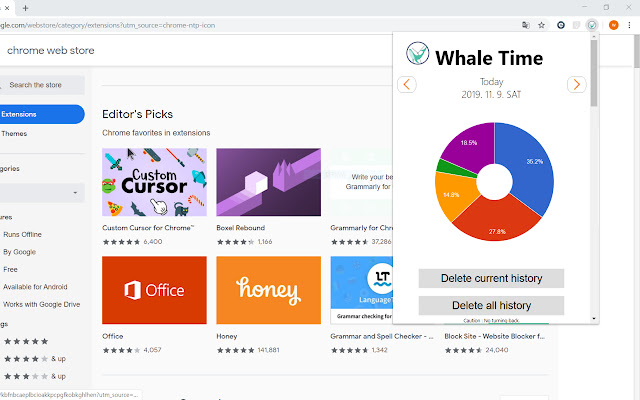Open a new tab with the plus button
Viewport: 640px width, 400px height.
(x=25, y=8)
